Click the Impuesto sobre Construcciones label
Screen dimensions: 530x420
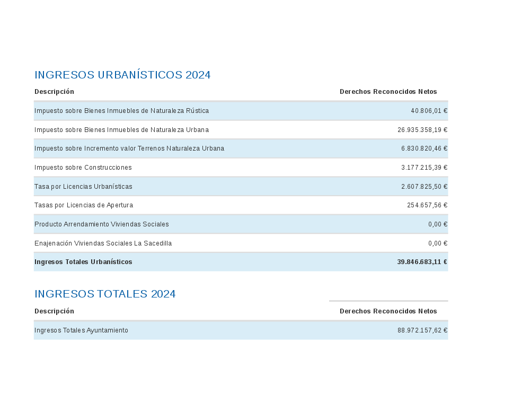83,168
